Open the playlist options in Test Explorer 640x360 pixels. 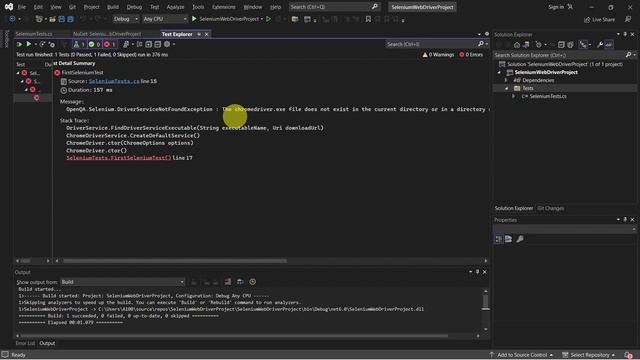pyautogui.click(x=126, y=44)
